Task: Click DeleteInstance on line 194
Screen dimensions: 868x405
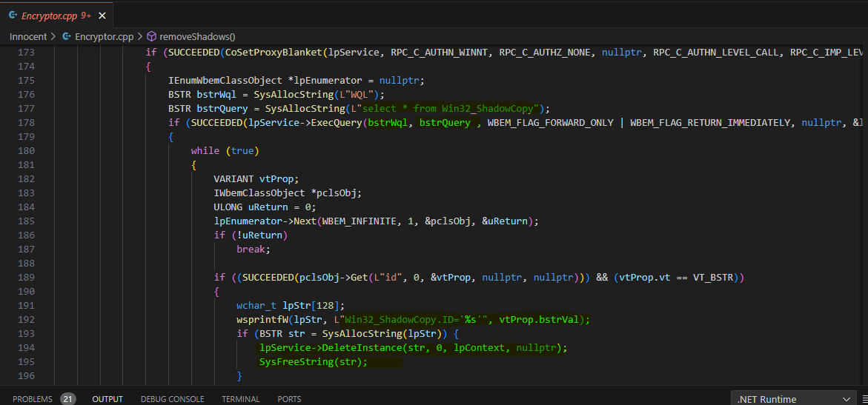Action: click(x=362, y=347)
